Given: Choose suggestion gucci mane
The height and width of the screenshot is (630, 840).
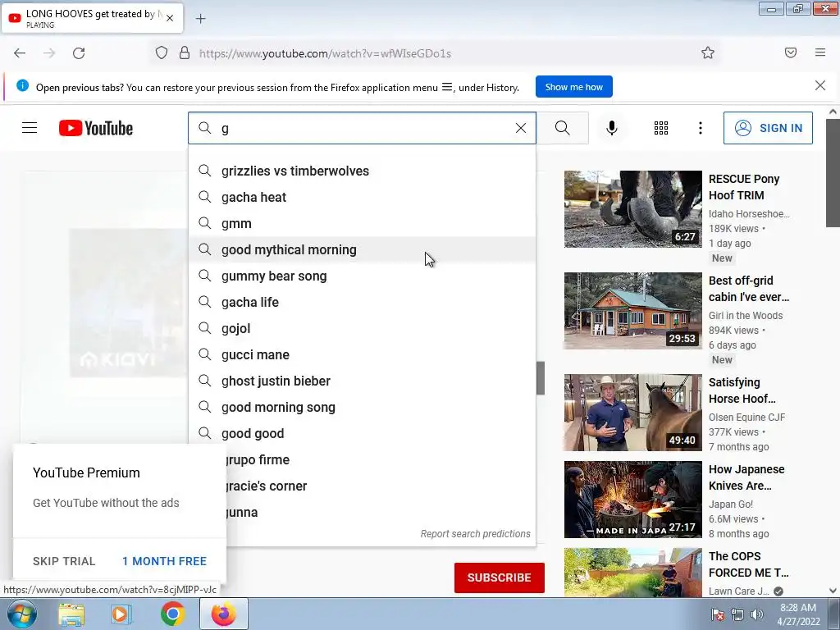Looking at the screenshot, I should pos(362,354).
